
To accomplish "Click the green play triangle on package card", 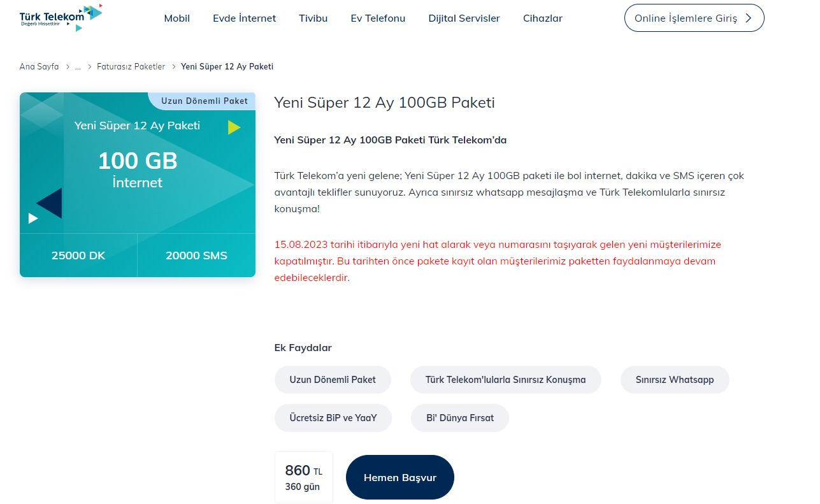I will [x=234, y=127].
